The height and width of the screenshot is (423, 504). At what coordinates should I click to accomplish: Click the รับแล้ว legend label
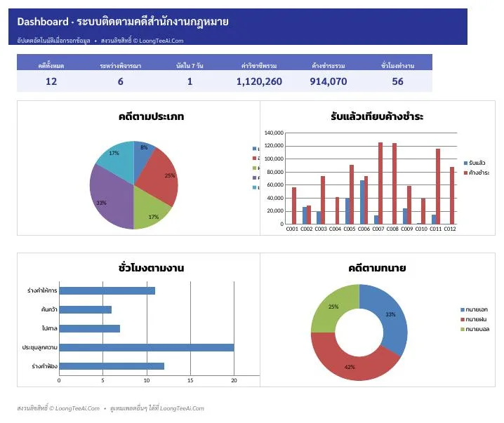point(477,163)
